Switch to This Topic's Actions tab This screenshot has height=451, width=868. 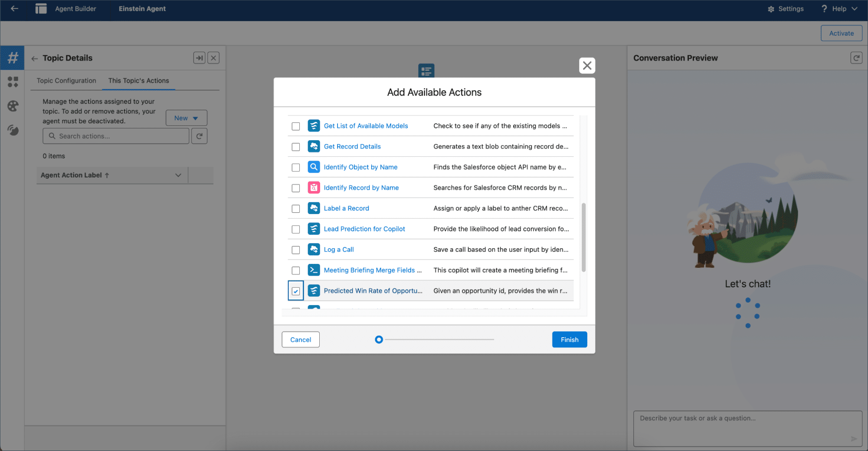pos(138,81)
